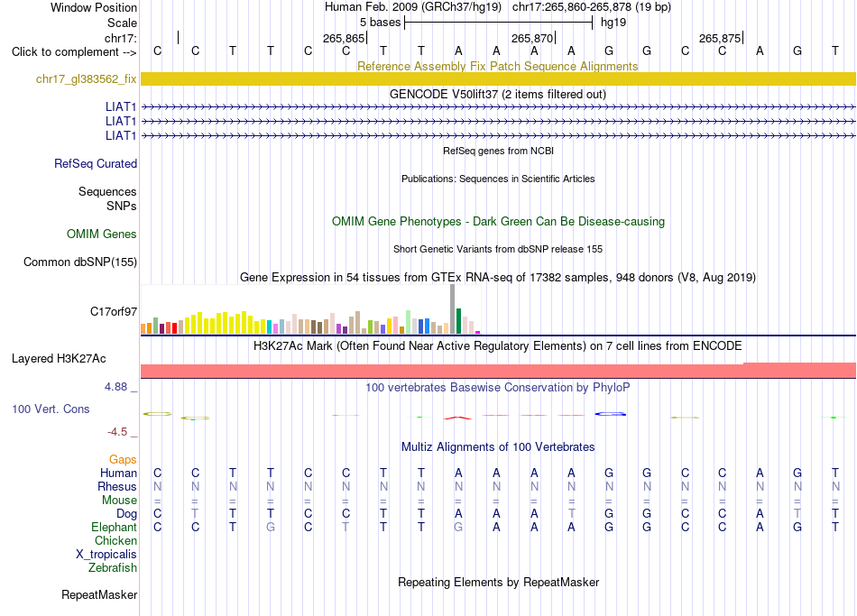Click the 265,865 position marker
The height and width of the screenshot is (616, 857).
pyautogui.click(x=345, y=38)
